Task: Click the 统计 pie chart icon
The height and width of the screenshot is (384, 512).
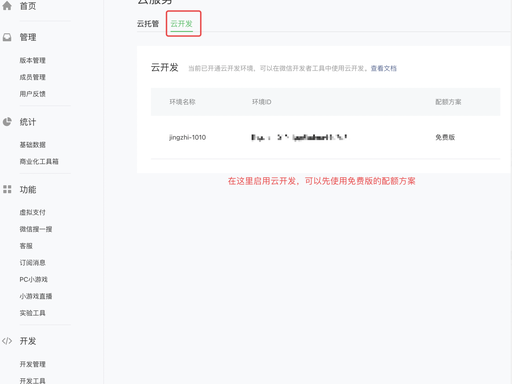Action: click(x=7, y=122)
